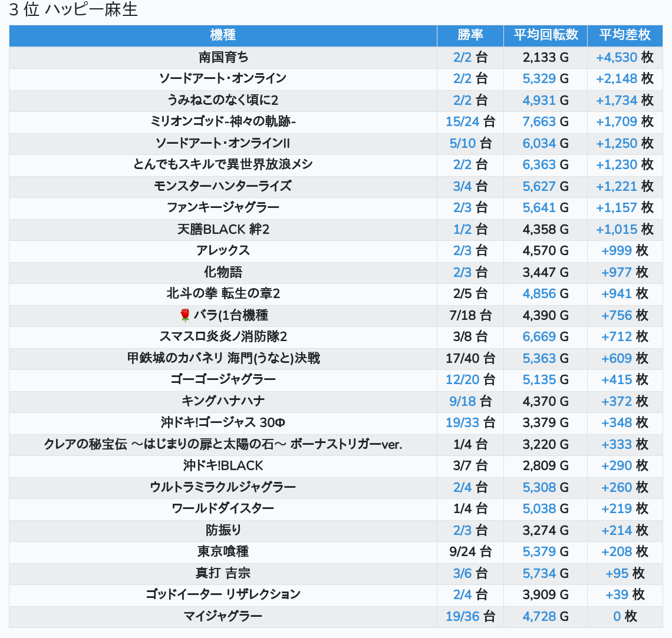Select 甲鉄城のカバネリ 海門決戦 name

(223, 358)
